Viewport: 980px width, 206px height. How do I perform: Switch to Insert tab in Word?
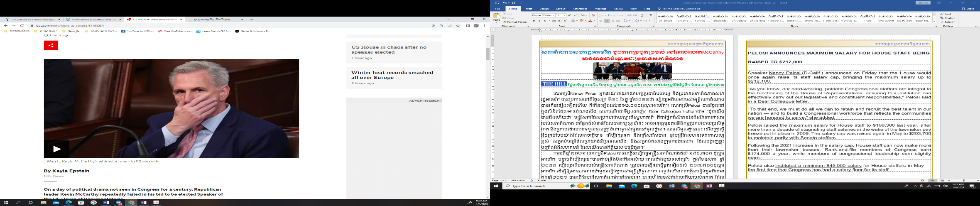click(x=528, y=9)
